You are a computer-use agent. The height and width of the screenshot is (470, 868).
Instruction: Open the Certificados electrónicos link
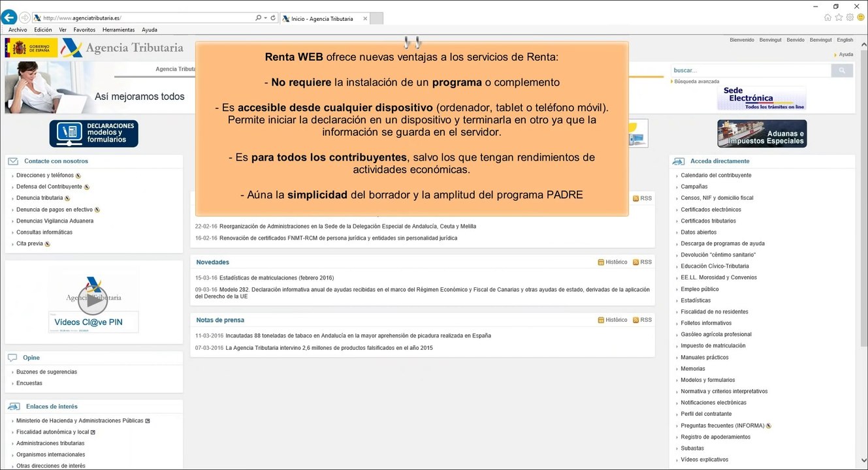coord(711,210)
